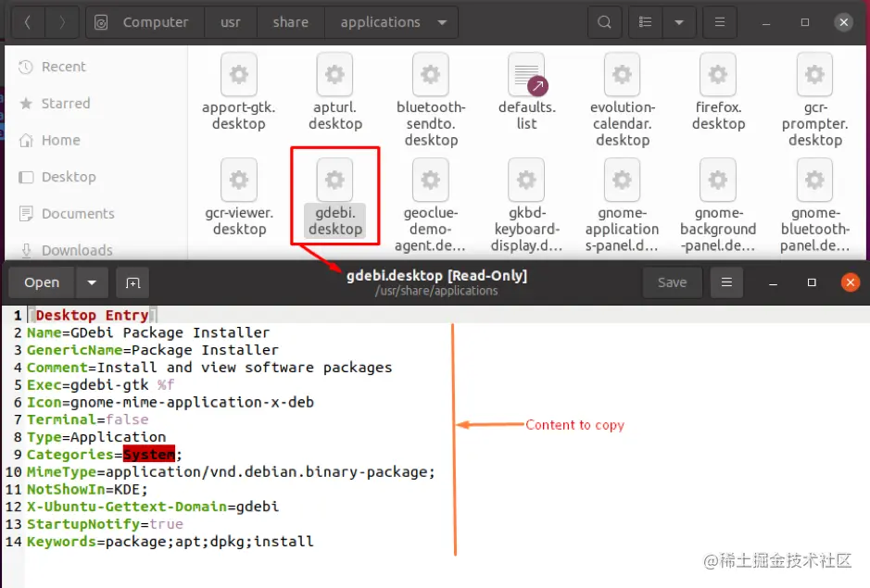Toggle list view in Files

click(645, 22)
